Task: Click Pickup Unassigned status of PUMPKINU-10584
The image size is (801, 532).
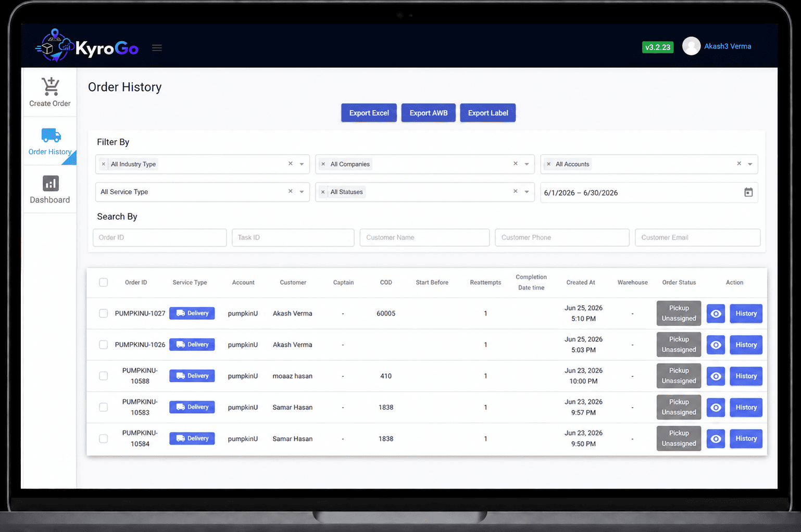Action: (679, 438)
